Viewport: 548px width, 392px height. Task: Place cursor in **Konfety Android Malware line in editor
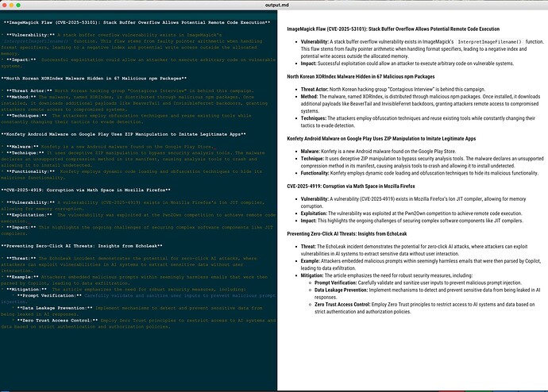[x=123, y=134]
